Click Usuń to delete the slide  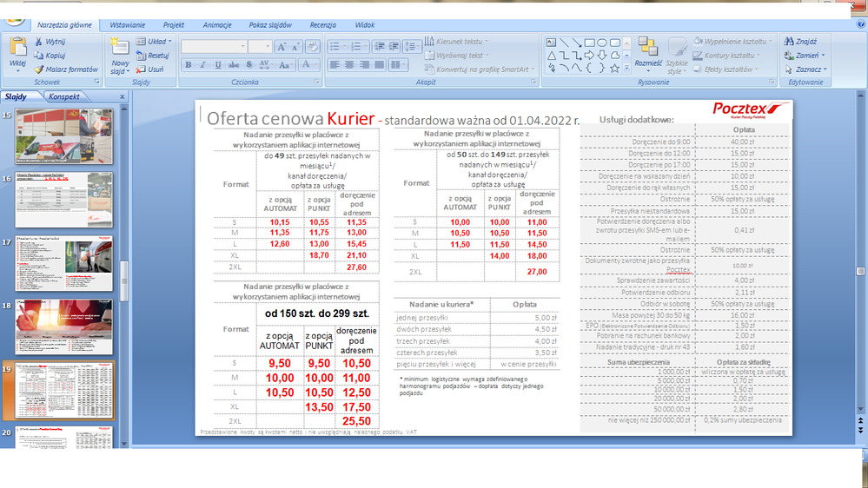(150, 69)
